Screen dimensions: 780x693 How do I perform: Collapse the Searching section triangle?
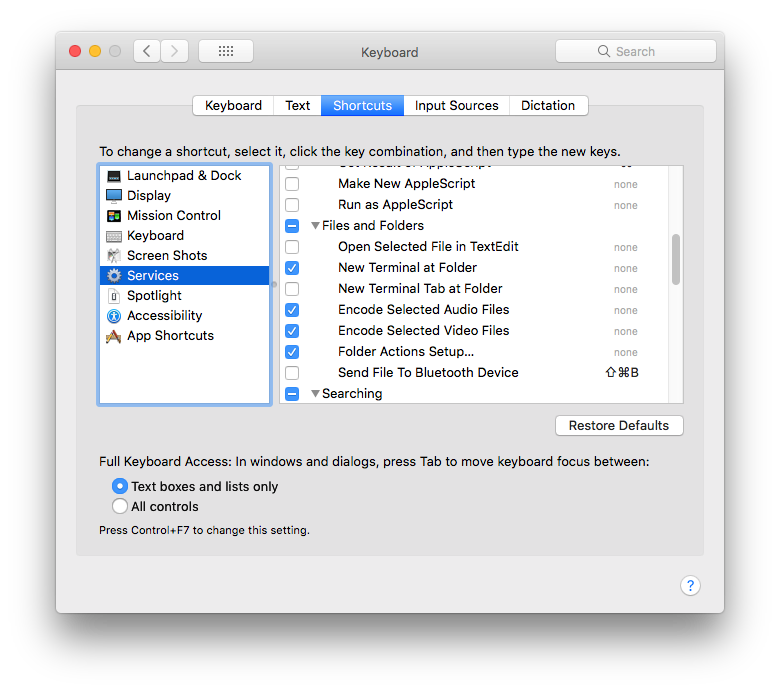pos(315,394)
